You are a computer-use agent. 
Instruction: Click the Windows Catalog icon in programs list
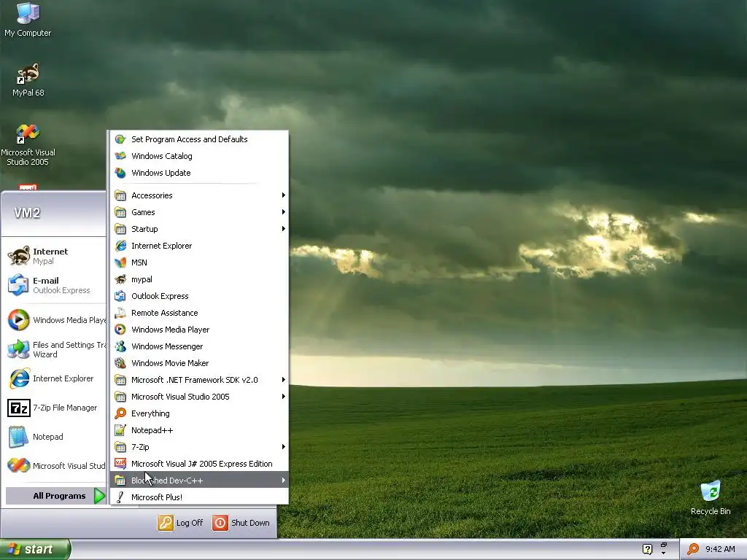point(120,156)
